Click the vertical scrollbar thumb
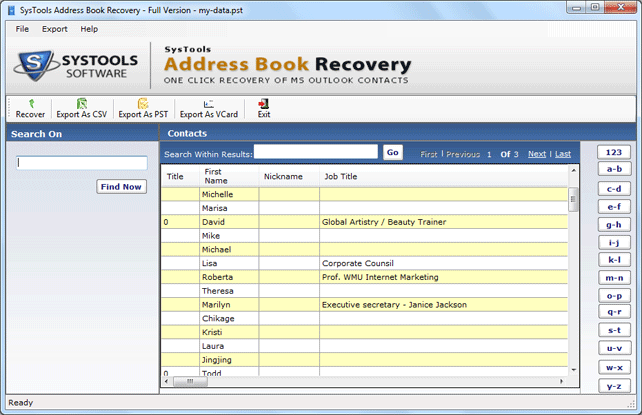 574,199
